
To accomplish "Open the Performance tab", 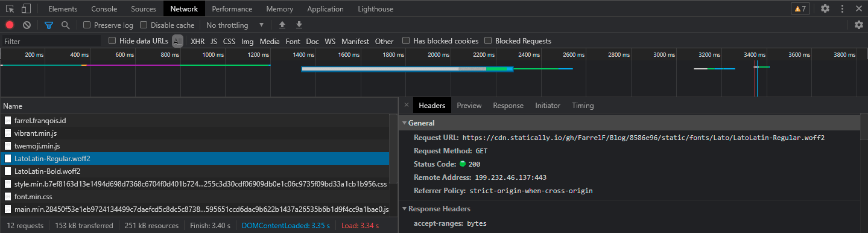I will (x=232, y=9).
